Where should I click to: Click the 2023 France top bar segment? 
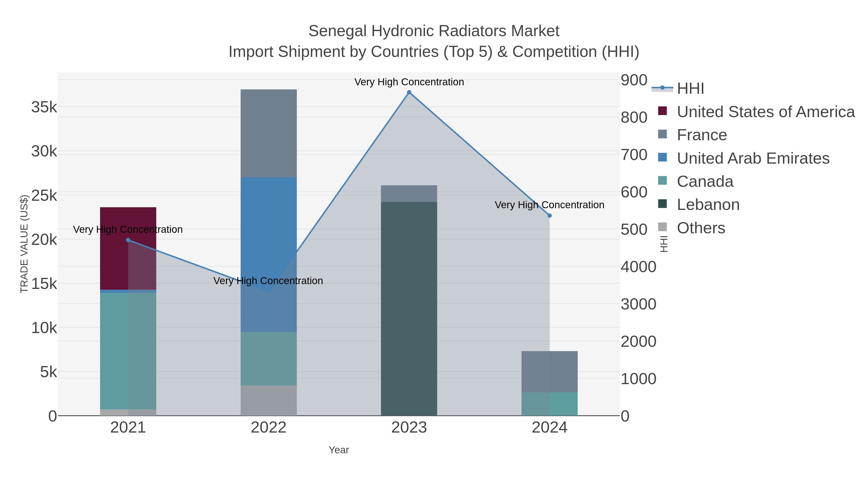[x=409, y=194]
